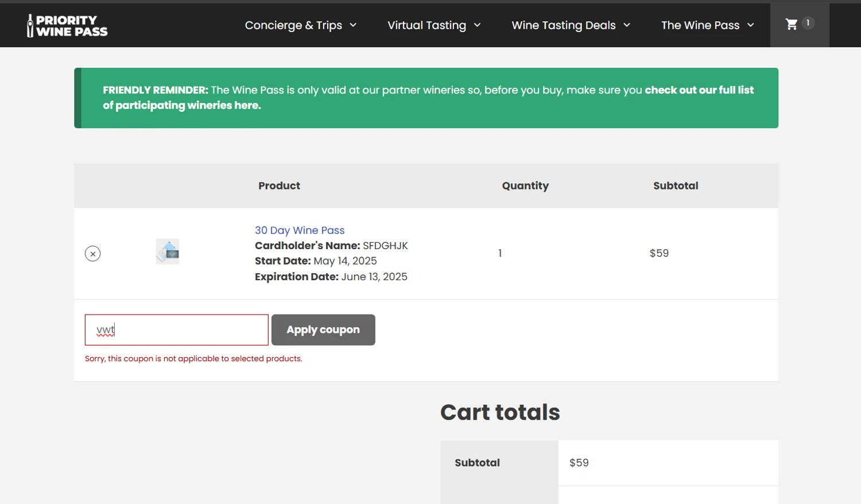Click the coupon not applicable error message

[193, 359]
